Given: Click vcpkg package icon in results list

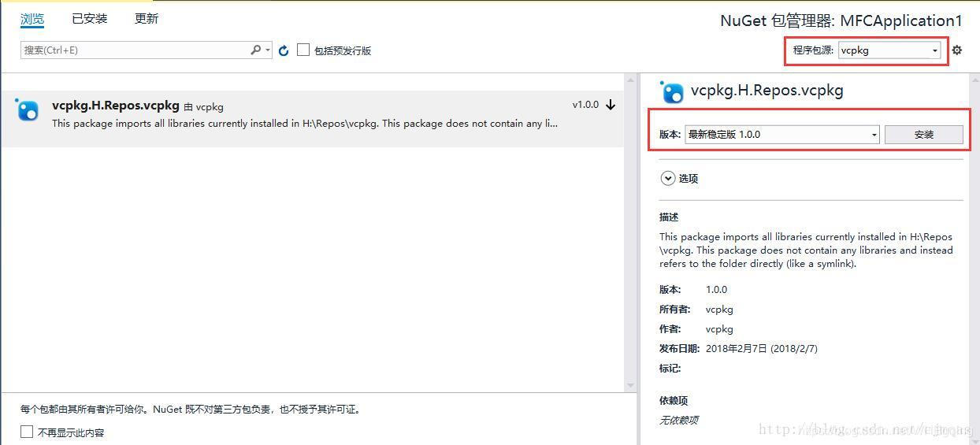Looking at the screenshot, I should tap(27, 110).
